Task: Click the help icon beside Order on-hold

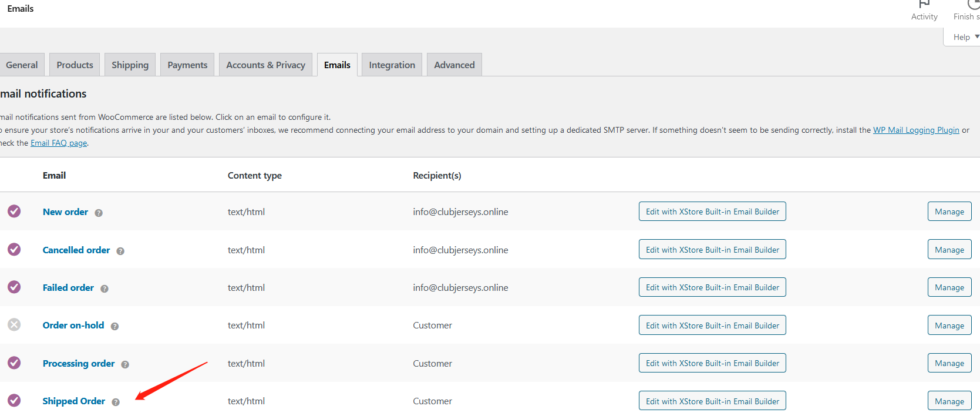Action: (x=114, y=326)
